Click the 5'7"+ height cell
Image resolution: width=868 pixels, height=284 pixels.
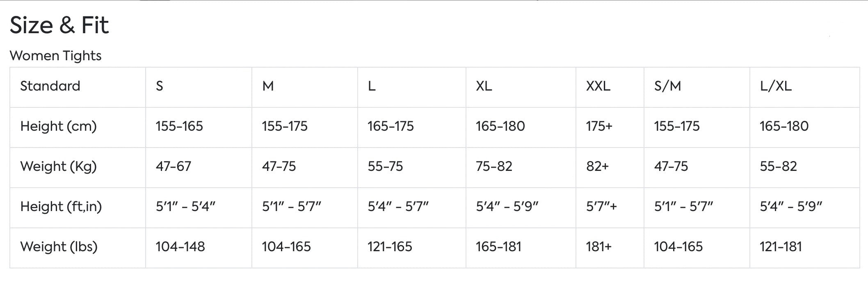click(601, 207)
